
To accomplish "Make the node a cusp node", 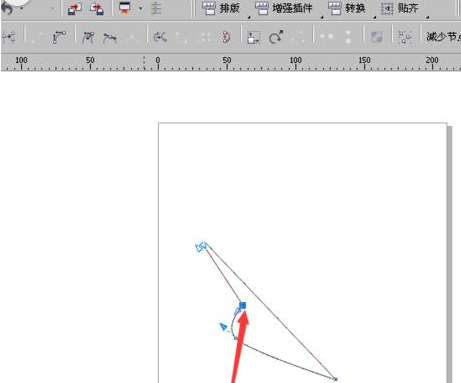I will [88, 37].
